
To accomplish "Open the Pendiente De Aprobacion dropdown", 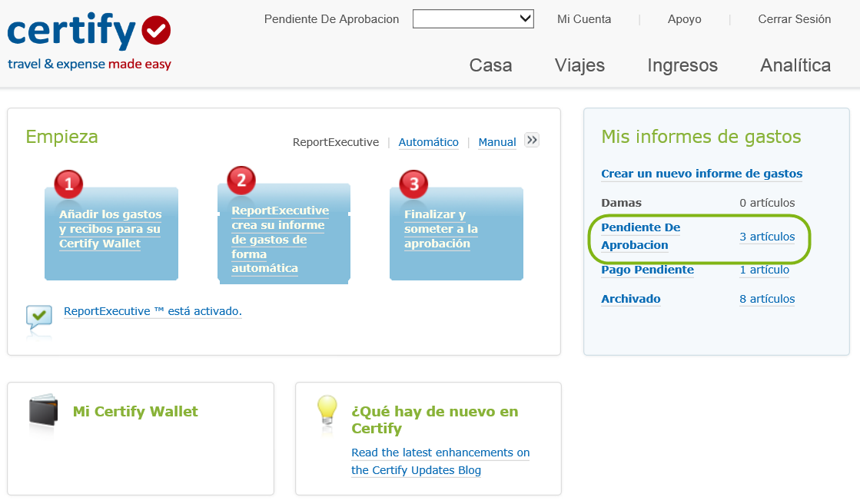I will tap(473, 18).
